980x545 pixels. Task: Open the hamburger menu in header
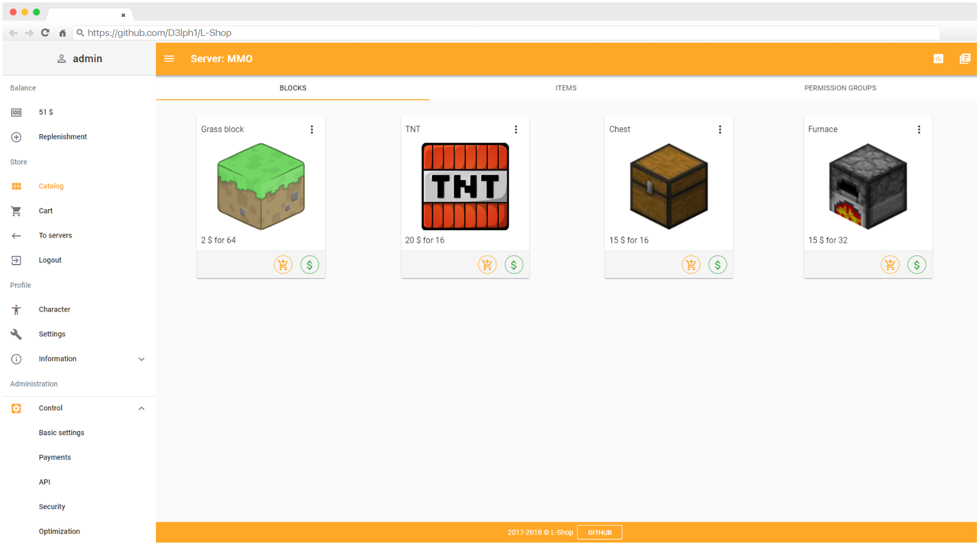[x=169, y=59]
